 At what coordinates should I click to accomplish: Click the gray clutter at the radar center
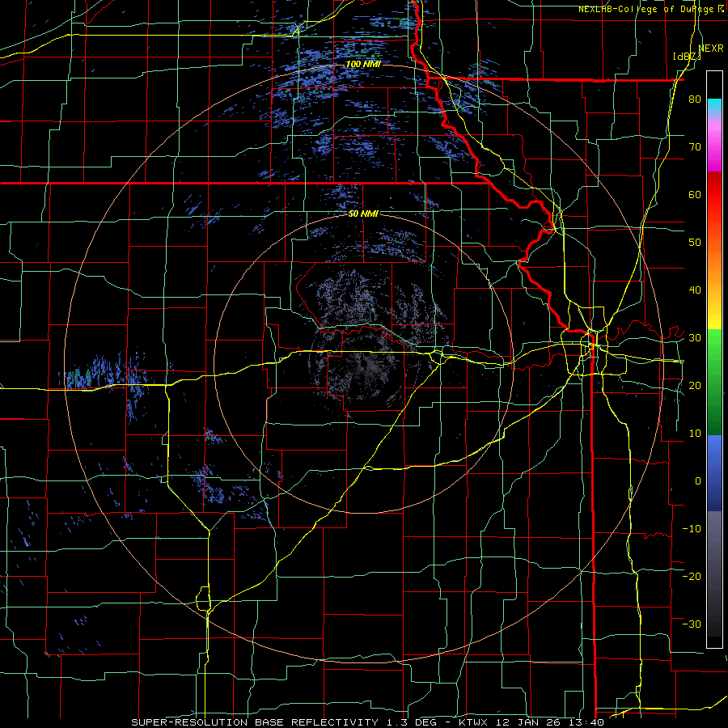(366, 366)
